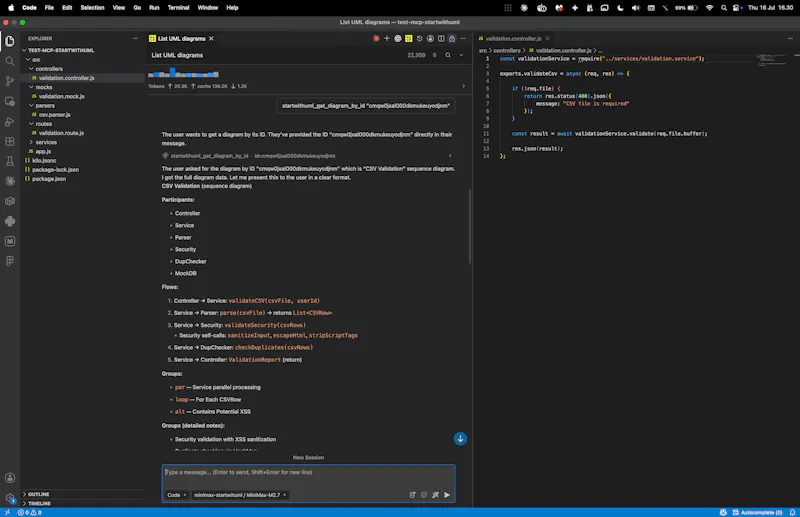Click the shield icon in message box
This screenshot has height=517, width=800.
click(x=423, y=495)
